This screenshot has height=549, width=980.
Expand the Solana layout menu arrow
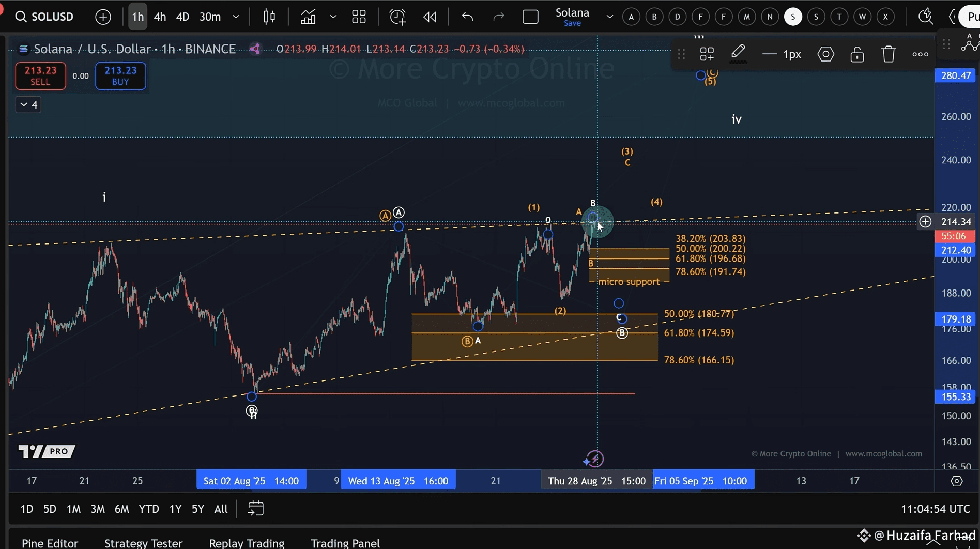[x=610, y=17]
